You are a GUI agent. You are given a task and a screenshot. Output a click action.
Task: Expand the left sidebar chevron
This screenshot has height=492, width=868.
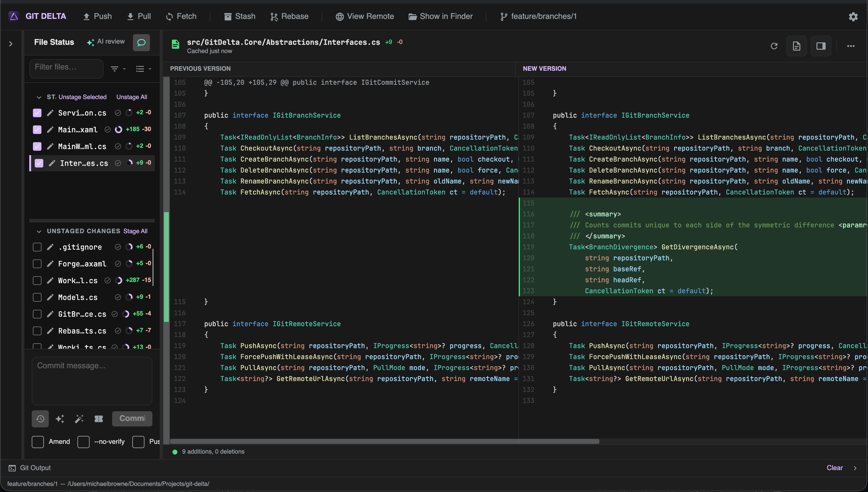tap(11, 44)
